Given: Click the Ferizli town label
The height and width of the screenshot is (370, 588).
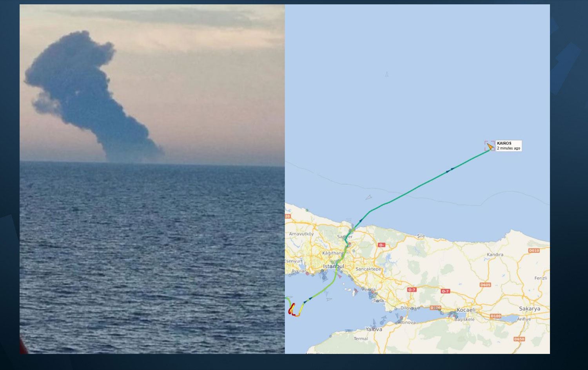Looking at the screenshot, I should click(x=541, y=278).
